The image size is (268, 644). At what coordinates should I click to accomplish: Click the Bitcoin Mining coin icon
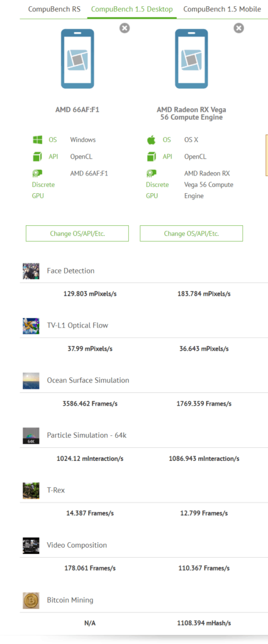[31, 601]
